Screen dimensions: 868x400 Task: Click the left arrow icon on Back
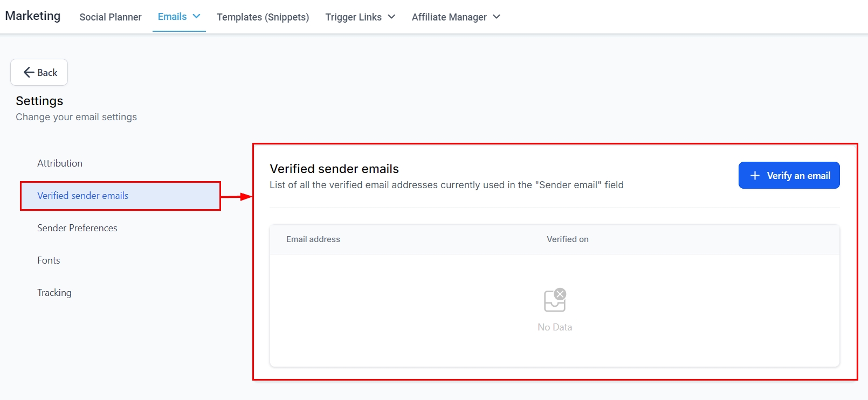[x=29, y=72]
